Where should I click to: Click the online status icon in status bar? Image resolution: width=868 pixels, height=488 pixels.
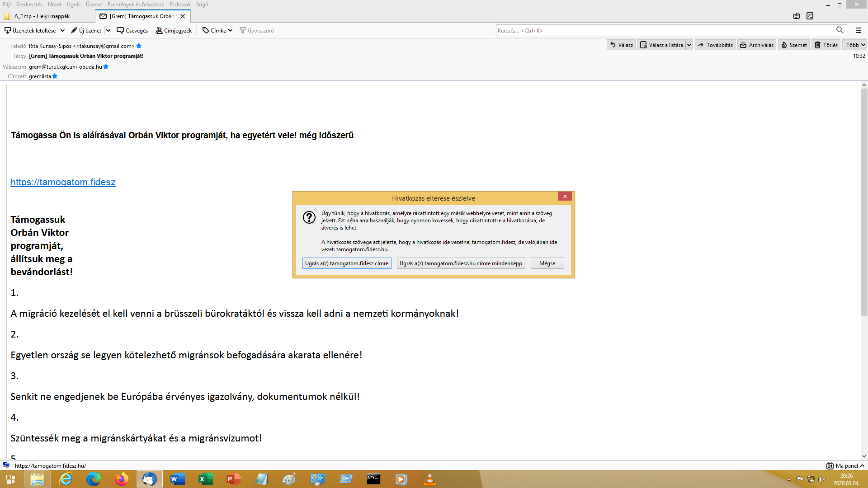pos(6,465)
